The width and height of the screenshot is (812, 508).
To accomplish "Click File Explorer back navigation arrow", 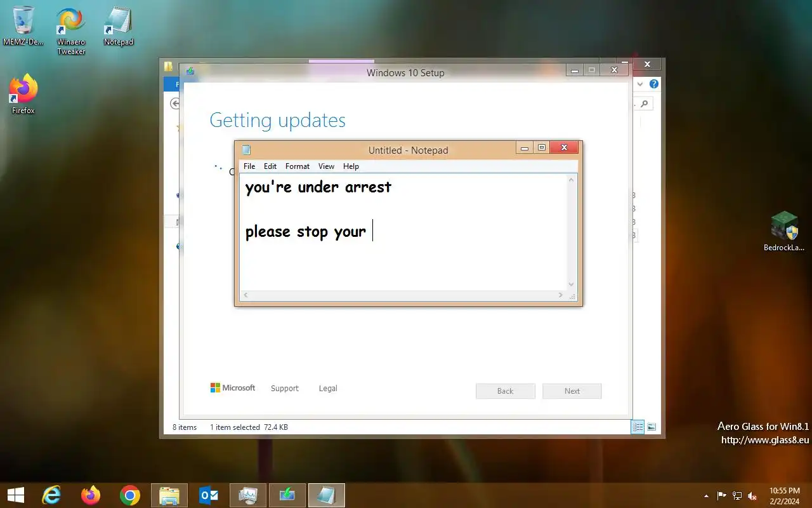I will pos(174,103).
